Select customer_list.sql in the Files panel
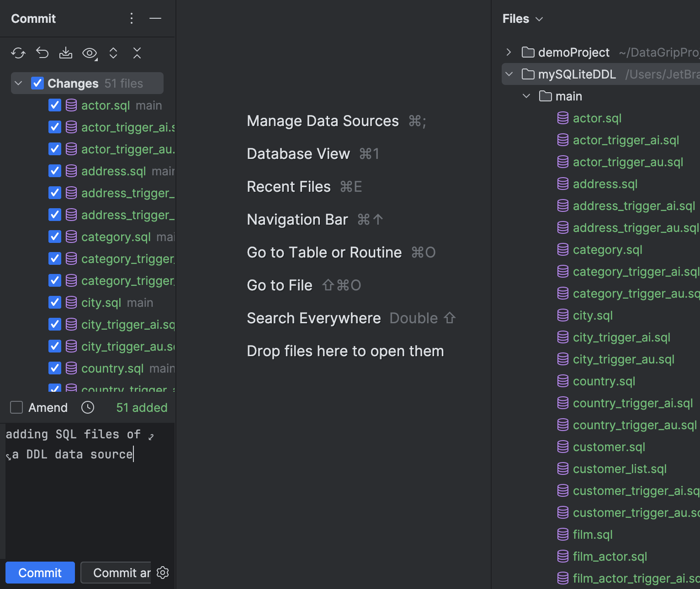This screenshot has width=700, height=589. (x=620, y=468)
